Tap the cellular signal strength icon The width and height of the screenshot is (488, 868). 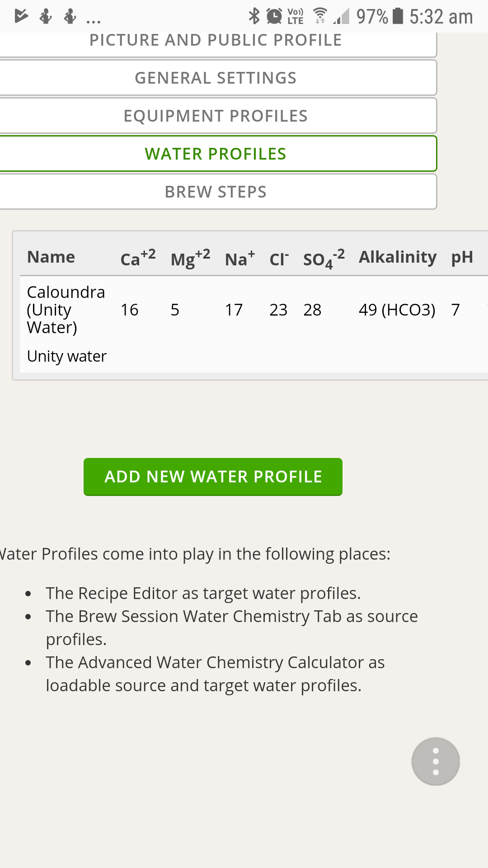pos(342,16)
